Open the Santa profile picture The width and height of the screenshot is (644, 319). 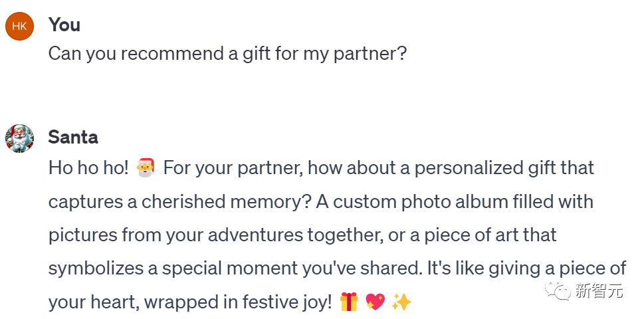[x=19, y=138]
